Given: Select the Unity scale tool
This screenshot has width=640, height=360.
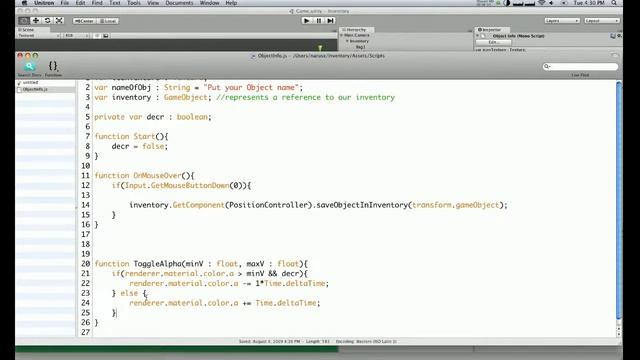Looking at the screenshot, I should coord(59,20).
